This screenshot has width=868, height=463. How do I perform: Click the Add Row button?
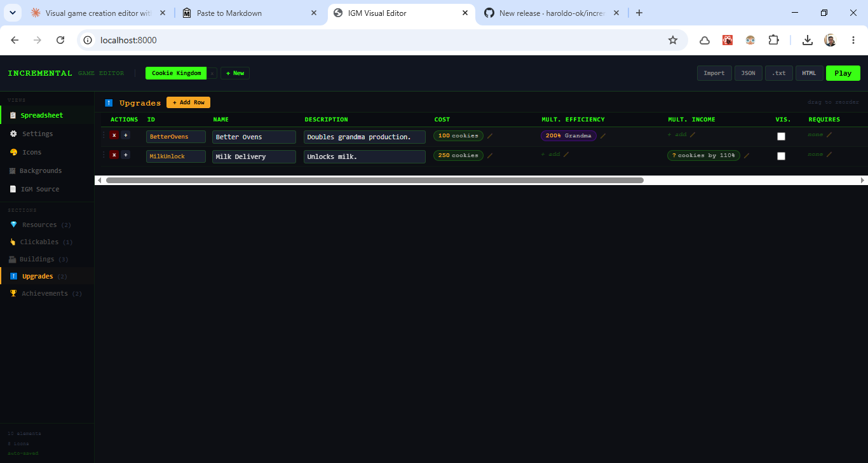click(x=188, y=102)
